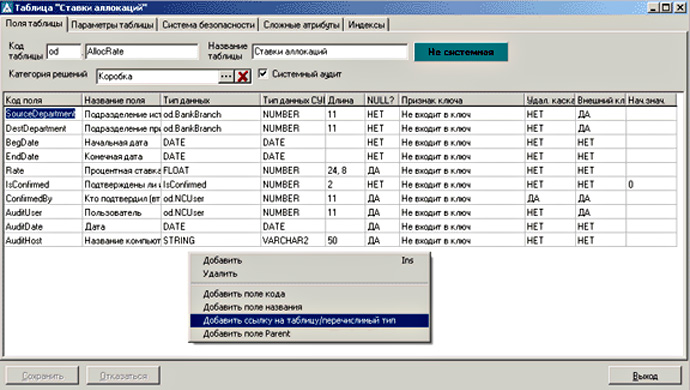Select the IsConfirmed code cell

(x=43, y=184)
